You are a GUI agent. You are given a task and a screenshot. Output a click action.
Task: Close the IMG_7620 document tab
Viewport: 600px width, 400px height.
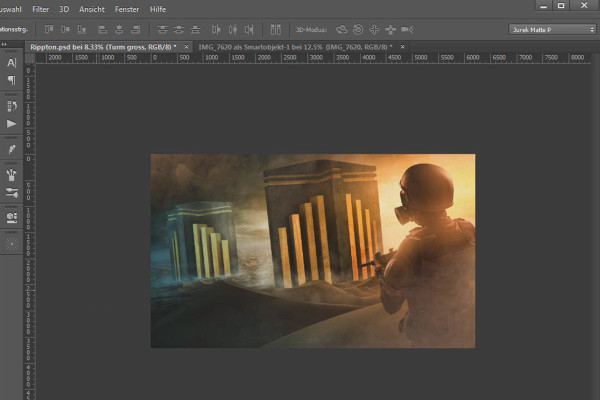[403, 47]
